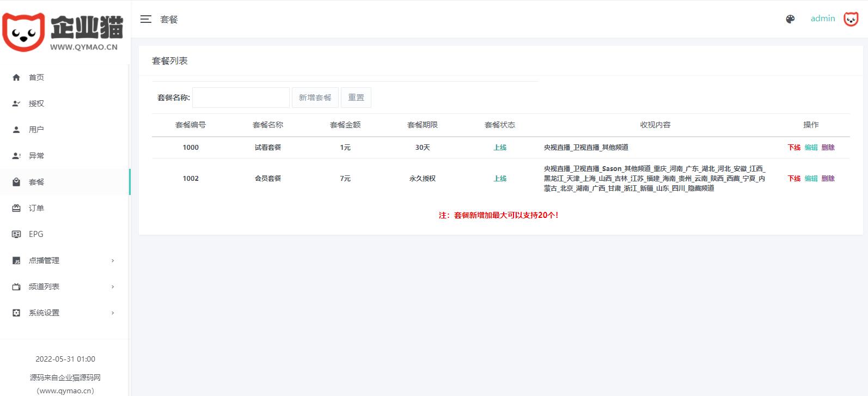
Task: Open the 首页 menu item
Action: [65, 77]
